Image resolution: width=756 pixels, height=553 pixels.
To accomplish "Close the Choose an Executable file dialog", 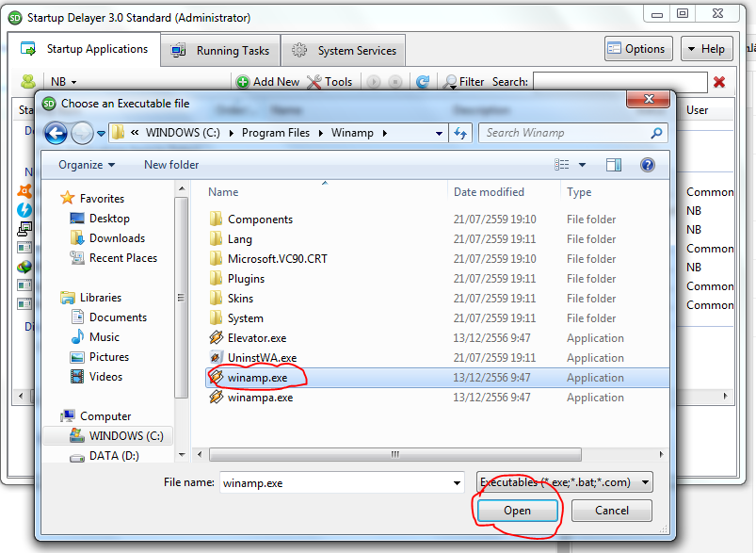I will click(649, 99).
